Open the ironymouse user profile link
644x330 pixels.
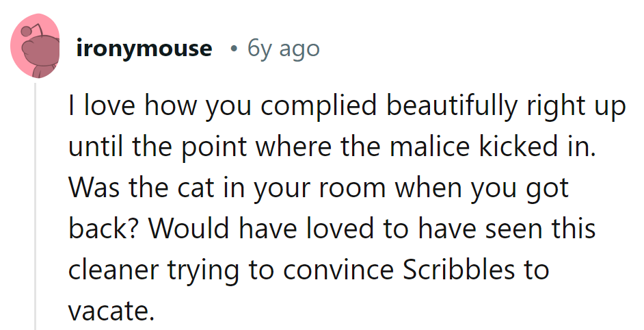[x=144, y=49]
